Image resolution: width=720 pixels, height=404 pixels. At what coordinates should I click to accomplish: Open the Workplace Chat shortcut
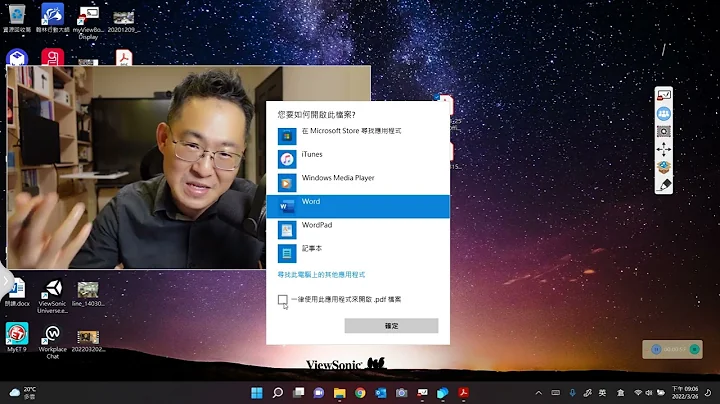[52, 342]
